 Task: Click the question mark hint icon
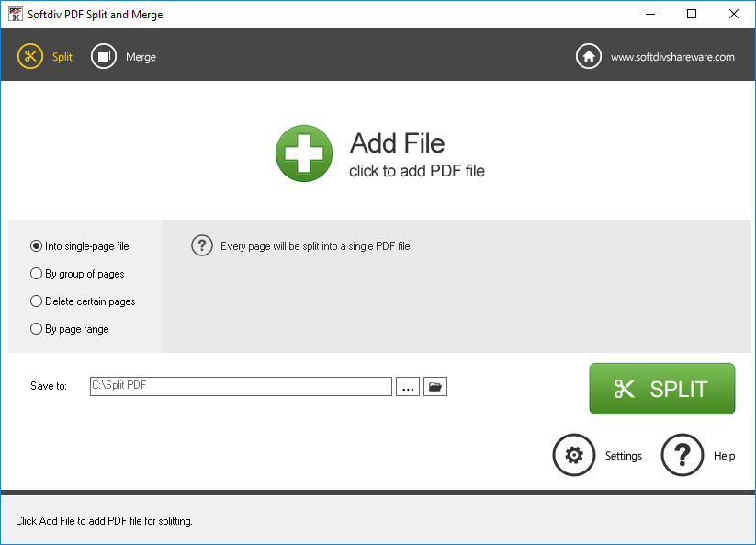point(202,246)
